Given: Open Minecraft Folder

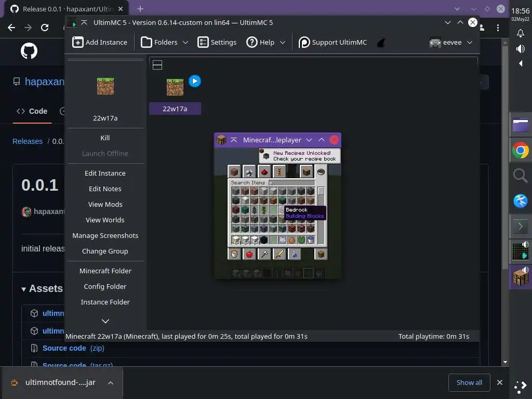Looking at the screenshot, I should coord(105,271).
